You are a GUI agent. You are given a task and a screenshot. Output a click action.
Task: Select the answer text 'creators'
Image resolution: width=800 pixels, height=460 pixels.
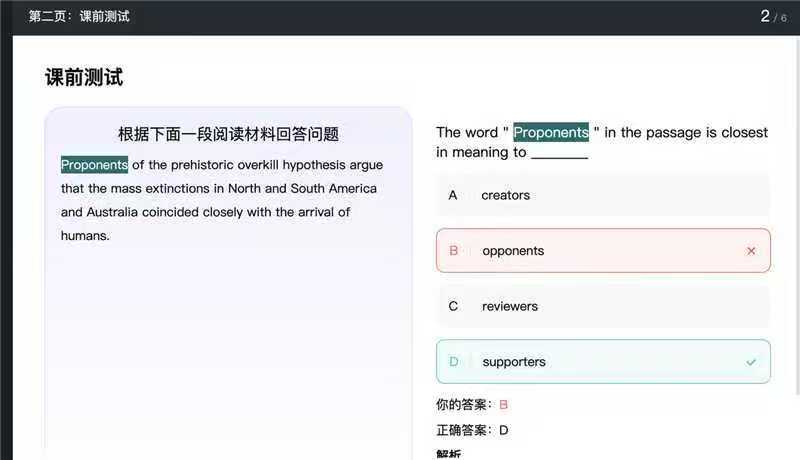505,195
